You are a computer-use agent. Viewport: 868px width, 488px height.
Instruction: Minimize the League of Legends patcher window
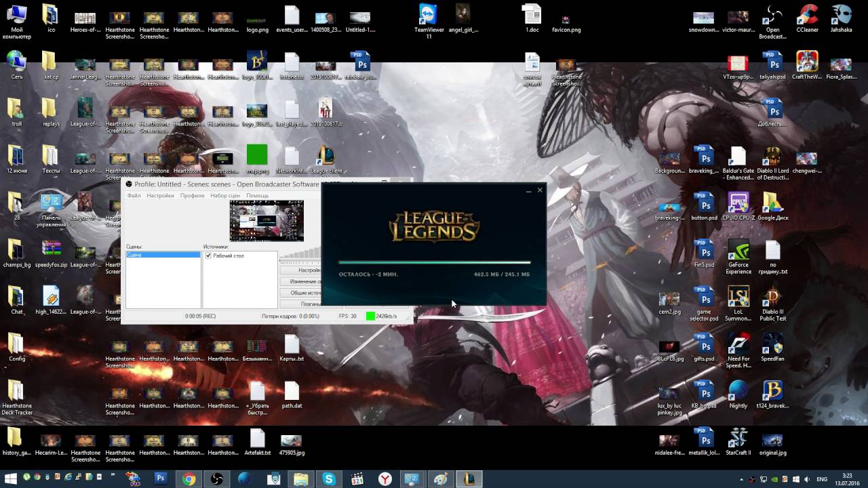point(528,191)
